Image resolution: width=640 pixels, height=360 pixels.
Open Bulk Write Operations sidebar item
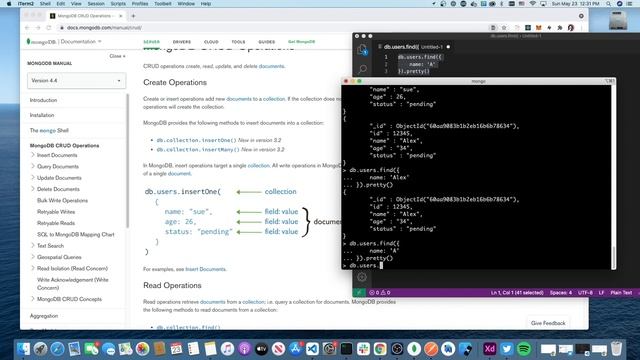[62, 200]
